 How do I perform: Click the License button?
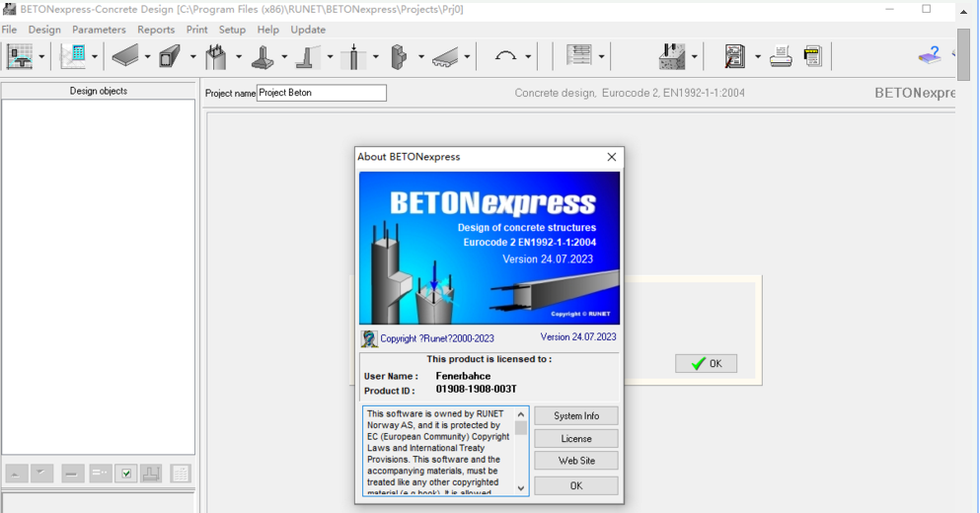pos(576,439)
